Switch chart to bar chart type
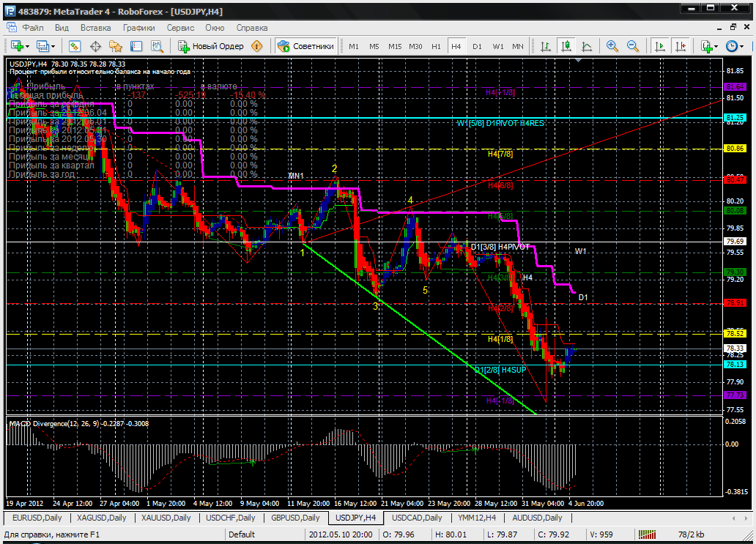 click(x=546, y=46)
